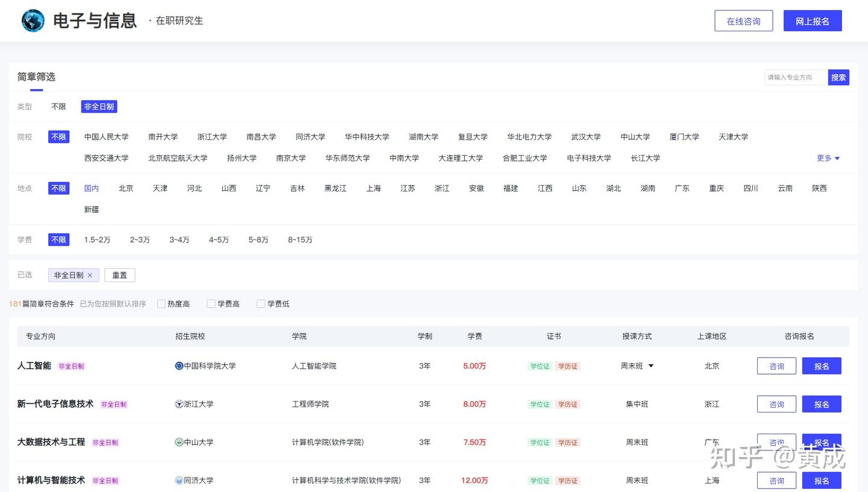This screenshot has height=492, width=868.
Task: Click 咨询 for the 人工智能 program
Action: (776, 366)
